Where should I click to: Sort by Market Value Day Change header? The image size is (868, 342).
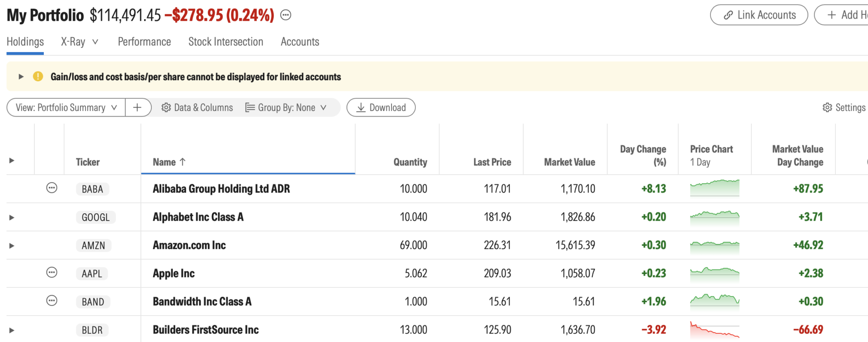(798, 155)
